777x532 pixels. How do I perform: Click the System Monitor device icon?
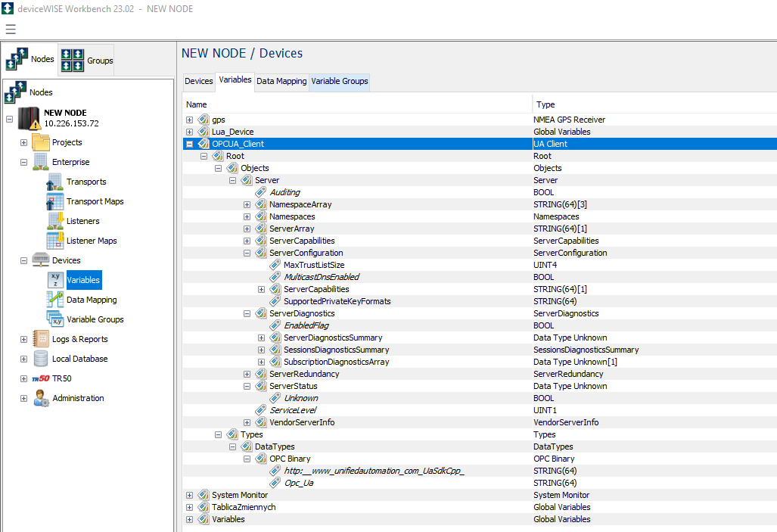(204, 495)
